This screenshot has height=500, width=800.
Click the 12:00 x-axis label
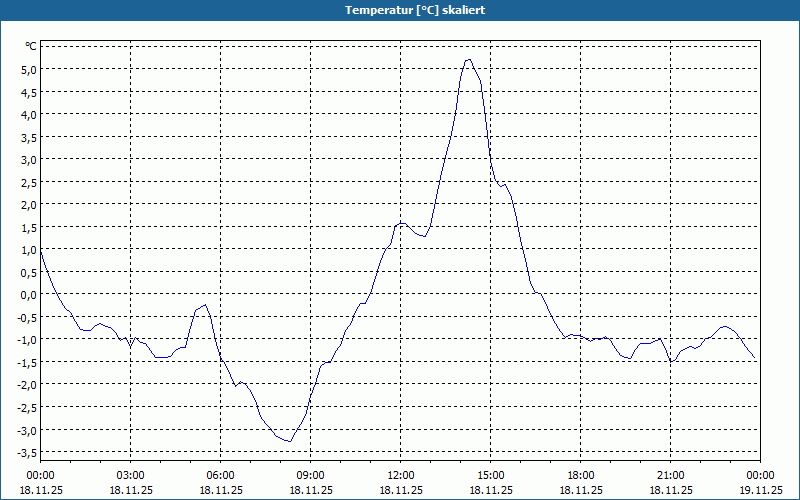pos(401,476)
